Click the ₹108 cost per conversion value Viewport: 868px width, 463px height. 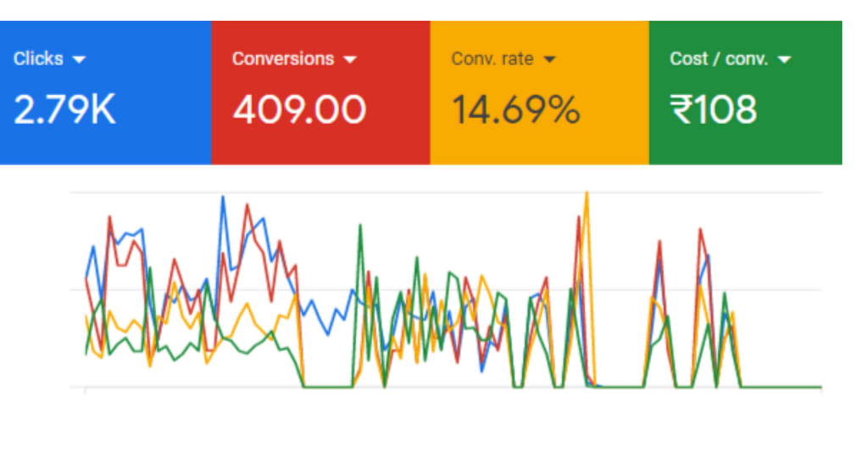pos(713,110)
